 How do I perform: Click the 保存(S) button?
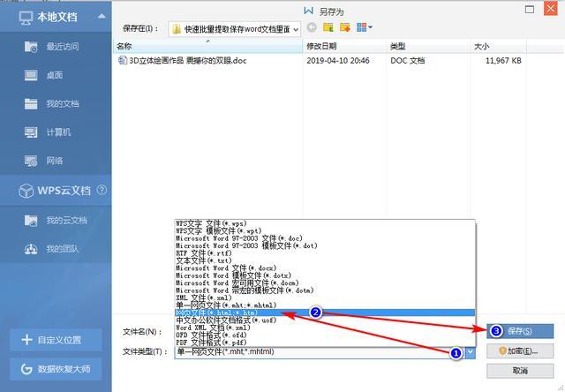click(520, 331)
